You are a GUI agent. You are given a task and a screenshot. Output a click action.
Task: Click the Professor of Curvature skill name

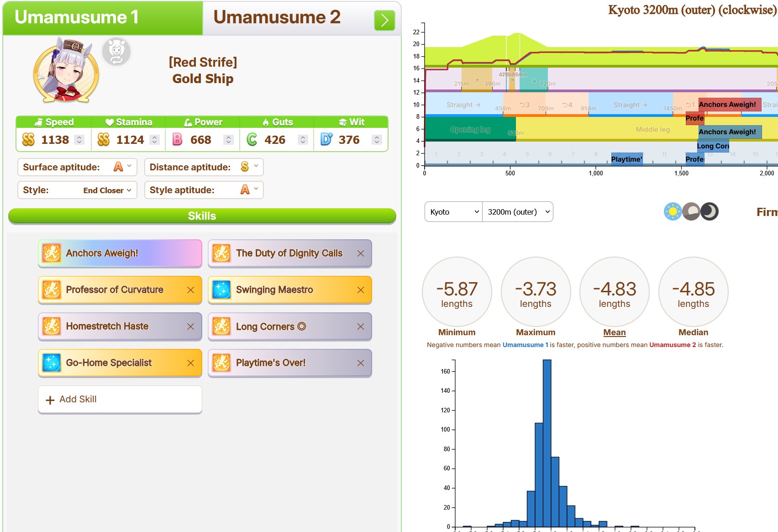pos(115,290)
